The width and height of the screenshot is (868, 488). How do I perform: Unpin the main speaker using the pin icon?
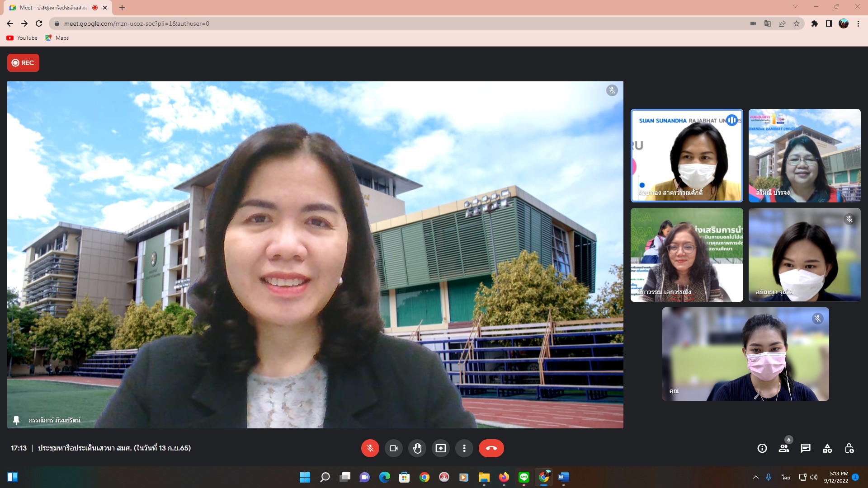(16, 420)
